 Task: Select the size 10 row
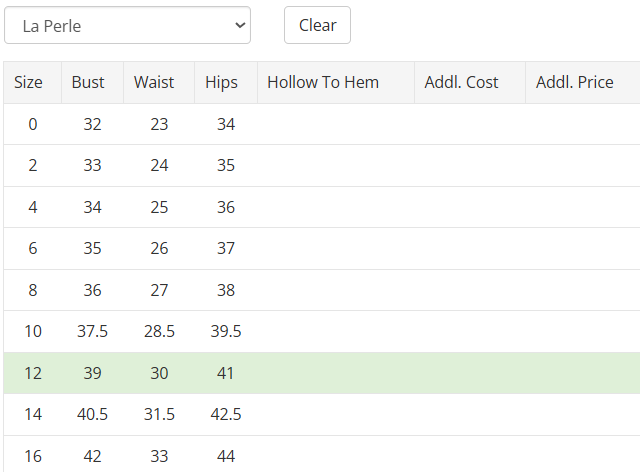[322, 331]
